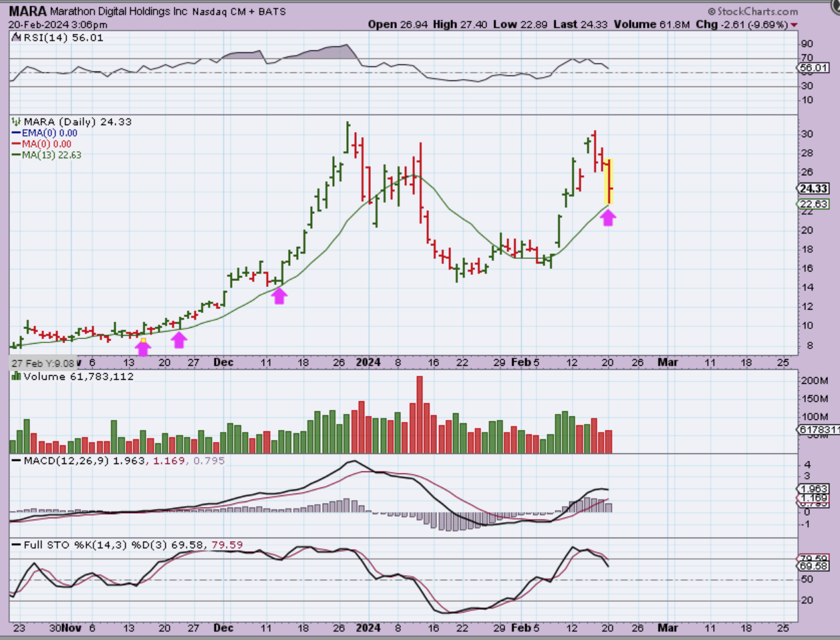Viewport: 840px width, 640px height.
Task: Click the 'Chg -2.61 (-9.69%)' value
Action: pyautogui.click(x=741, y=24)
